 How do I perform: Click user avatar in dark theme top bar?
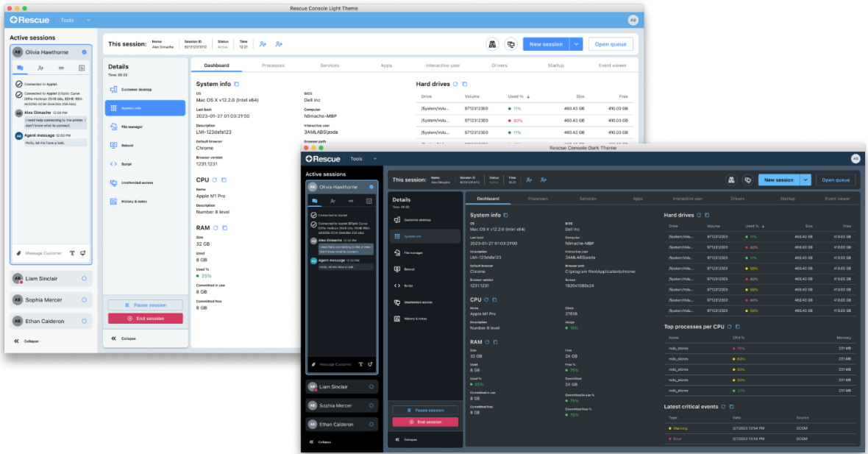click(x=855, y=159)
